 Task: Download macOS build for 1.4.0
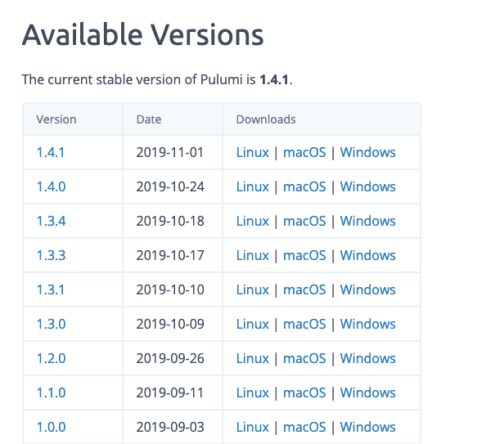coord(304,186)
